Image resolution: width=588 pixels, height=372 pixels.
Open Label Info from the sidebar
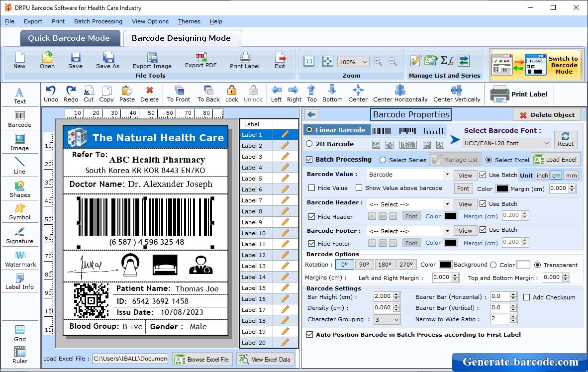[x=20, y=281]
